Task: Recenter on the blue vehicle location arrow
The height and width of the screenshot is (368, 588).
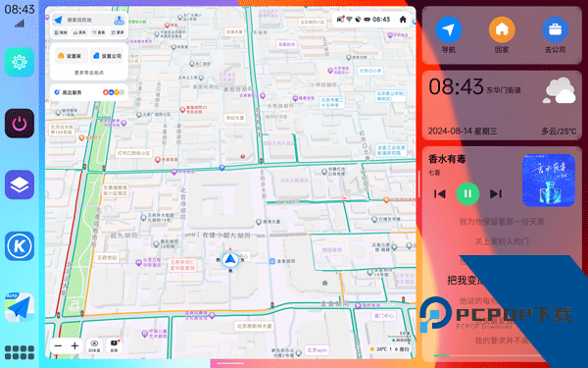Action: (x=230, y=259)
